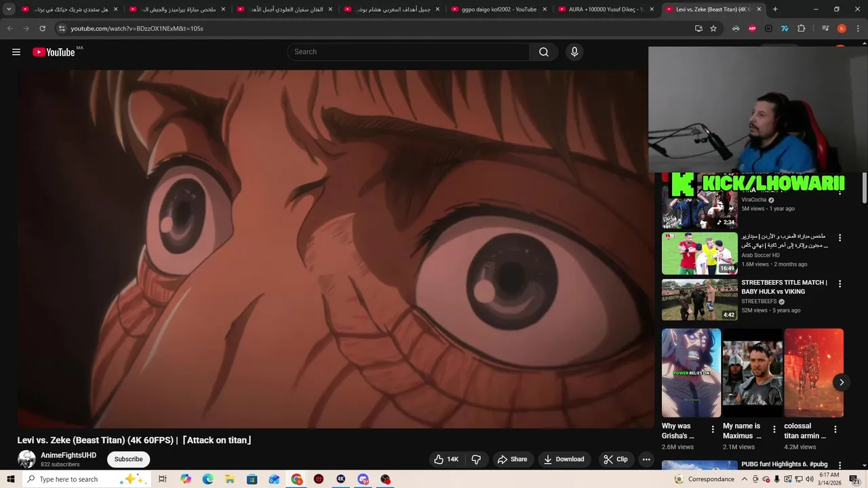Open the tab search dropdown arrow
Screen dimensions: 868x488
coord(9,9)
